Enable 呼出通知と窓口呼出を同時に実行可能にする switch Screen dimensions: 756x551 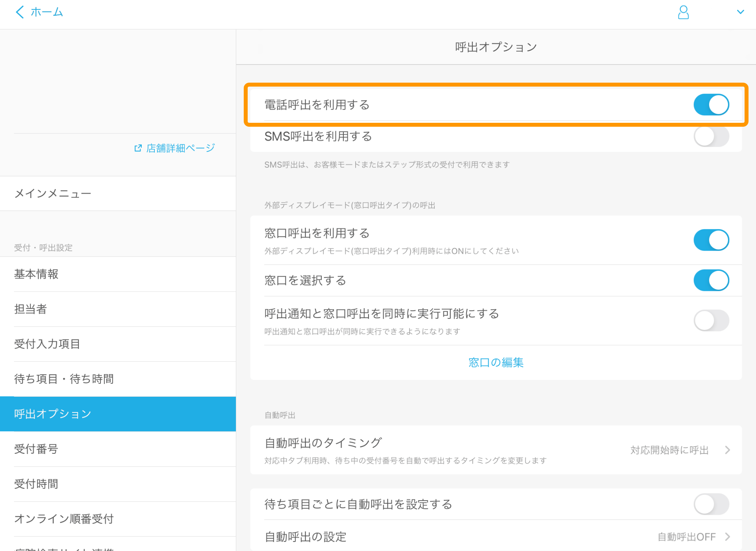[711, 320]
